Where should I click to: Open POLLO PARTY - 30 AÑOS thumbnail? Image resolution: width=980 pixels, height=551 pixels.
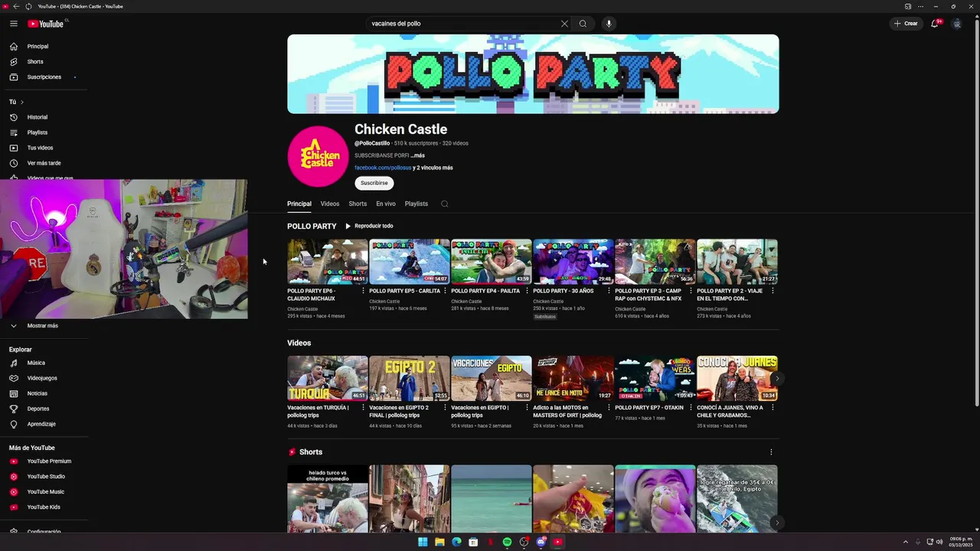[x=573, y=262]
